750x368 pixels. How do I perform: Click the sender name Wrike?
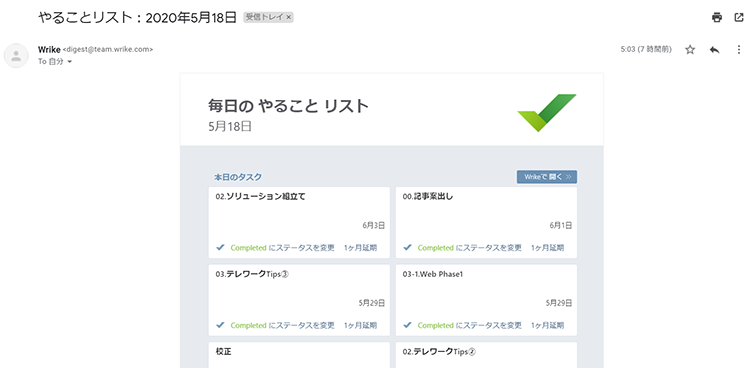coord(49,49)
